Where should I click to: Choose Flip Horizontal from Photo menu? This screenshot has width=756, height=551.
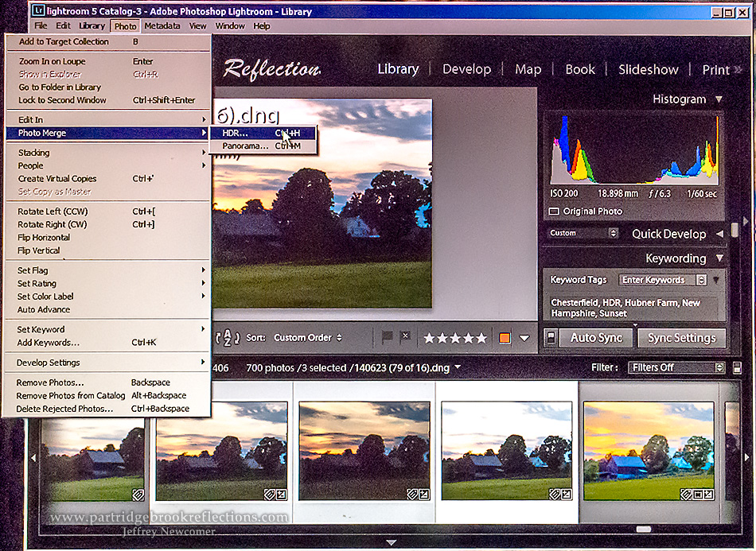click(x=108, y=238)
